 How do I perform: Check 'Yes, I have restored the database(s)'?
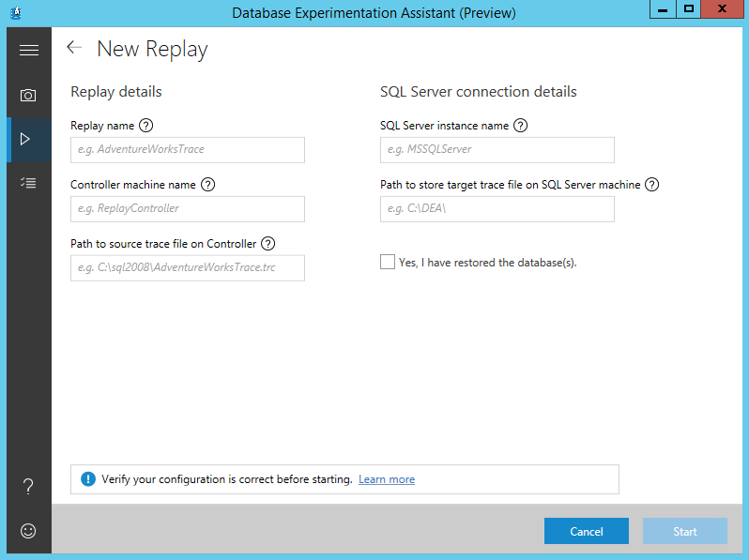coord(388,263)
